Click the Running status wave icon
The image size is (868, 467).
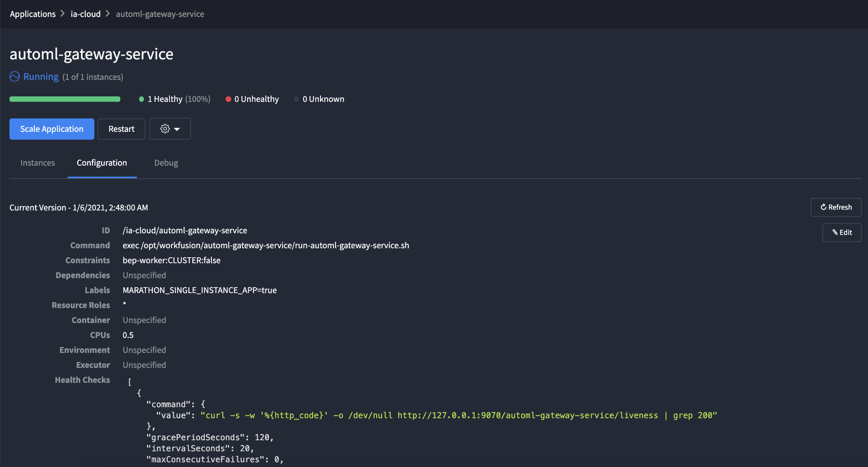coord(15,76)
